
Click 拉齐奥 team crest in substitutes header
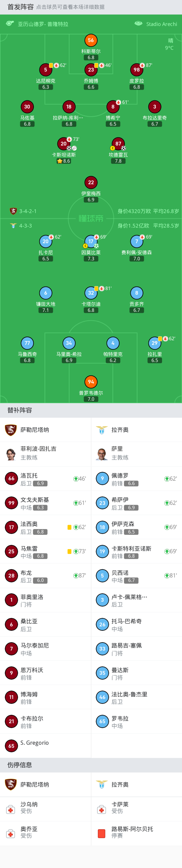click(x=102, y=430)
